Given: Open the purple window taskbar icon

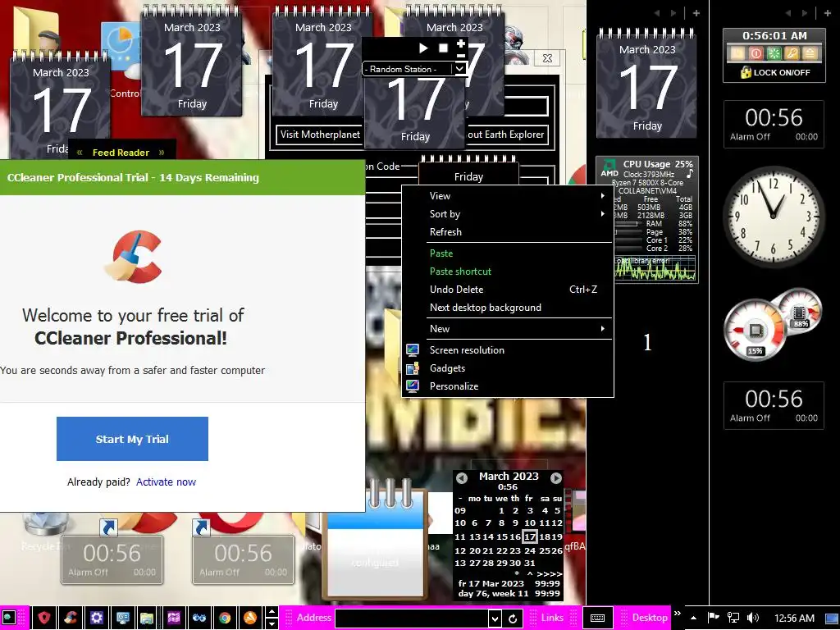Looking at the screenshot, I should [x=174, y=618].
